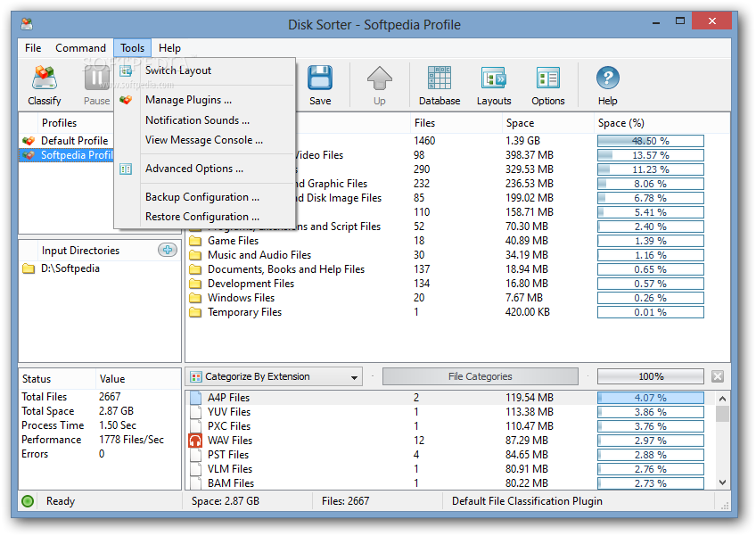
Task: Open the Command menu
Action: [80, 48]
